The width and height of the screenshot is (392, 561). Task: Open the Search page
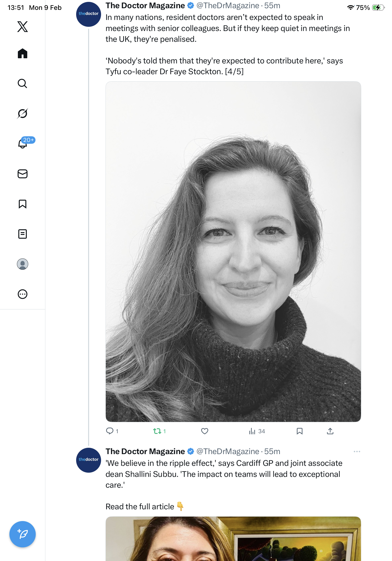[23, 84]
